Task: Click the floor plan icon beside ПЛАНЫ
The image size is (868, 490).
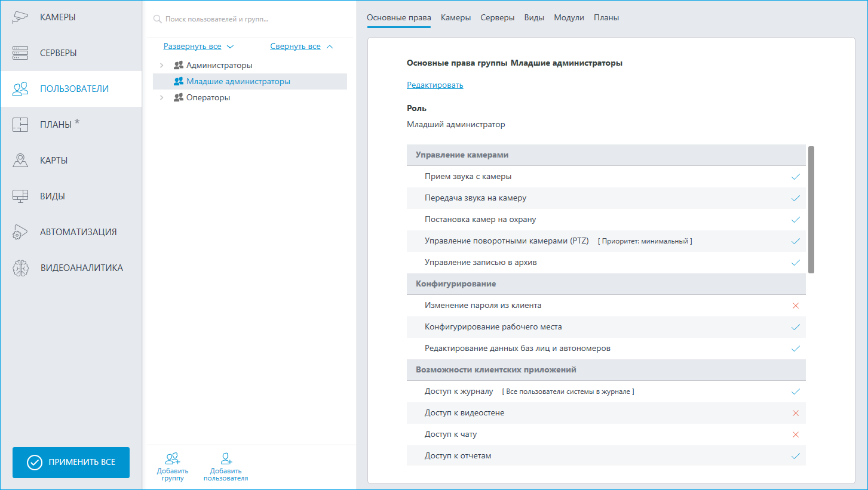Action: [x=20, y=125]
